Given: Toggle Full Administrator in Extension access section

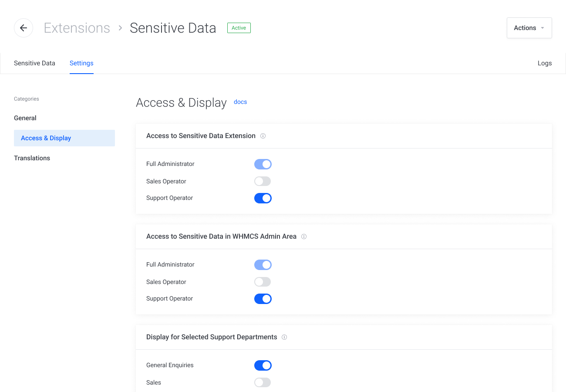Looking at the screenshot, I should point(263,164).
